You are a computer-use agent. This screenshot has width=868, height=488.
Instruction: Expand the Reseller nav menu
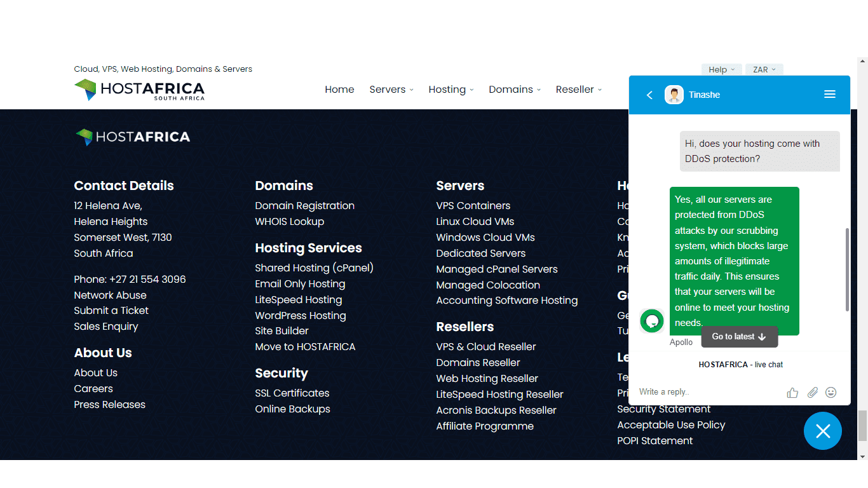pyautogui.click(x=579, y=90)
